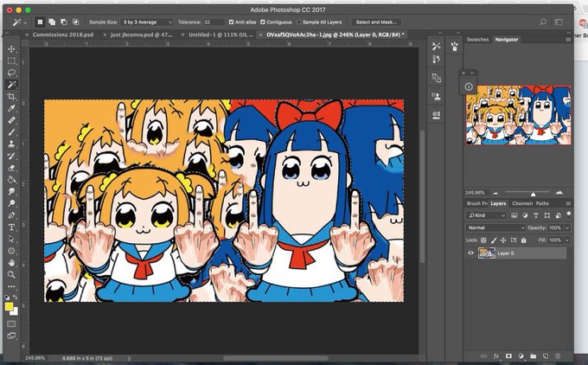588x365 pixels.
Task: Select the Magic Wand tool in the toolbox
Action: point(11,85)
